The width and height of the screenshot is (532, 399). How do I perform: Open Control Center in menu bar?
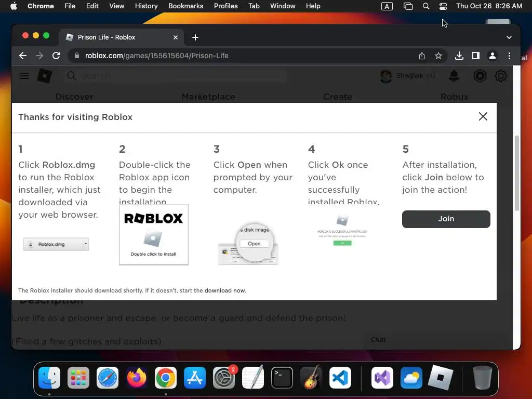pyautogui.click(x=443, y=6)
